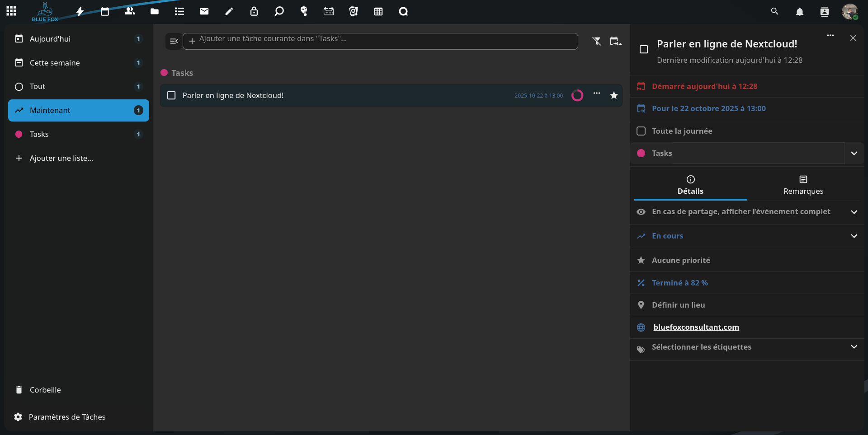Open the bluefoxconsultant.com link
This screenshot has height=435, width=868.
(696, 327)
